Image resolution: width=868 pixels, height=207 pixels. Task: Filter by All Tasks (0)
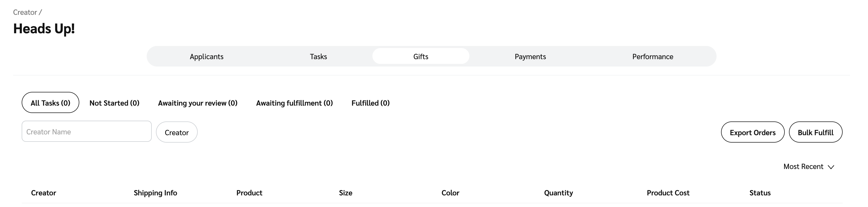click(x=50, y=103)
